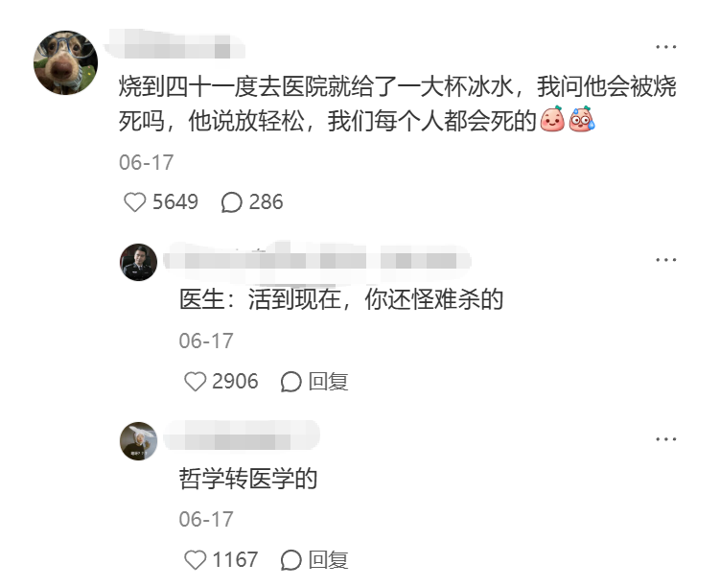The image size is (720, 588).
Task: Open the top comment's three-dot menu
Action: click(665, 47)
